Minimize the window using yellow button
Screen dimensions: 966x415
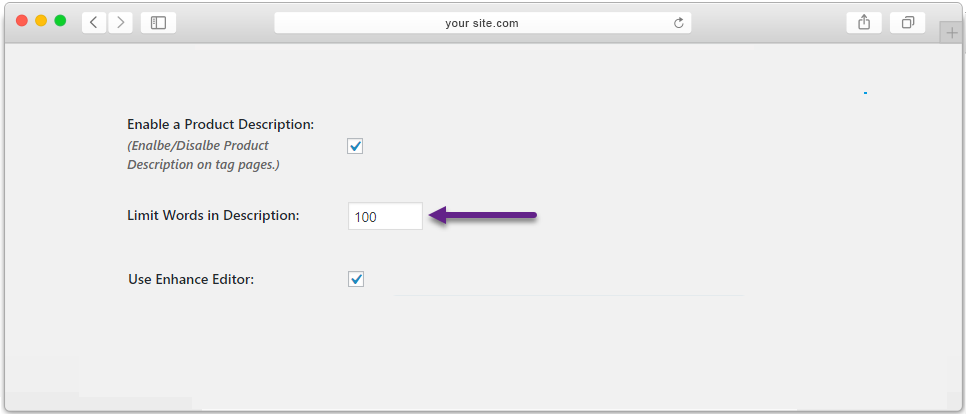point(41,21)
